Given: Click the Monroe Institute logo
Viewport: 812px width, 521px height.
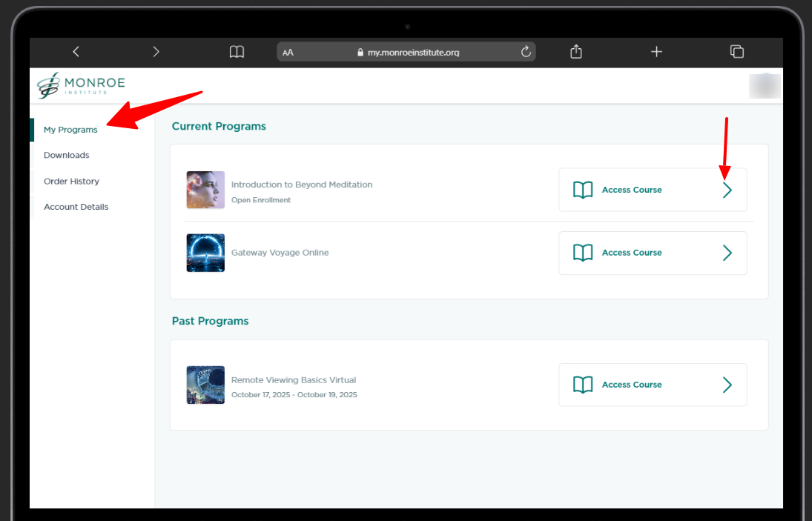Looking at the screenshot, I should point(82,85).
